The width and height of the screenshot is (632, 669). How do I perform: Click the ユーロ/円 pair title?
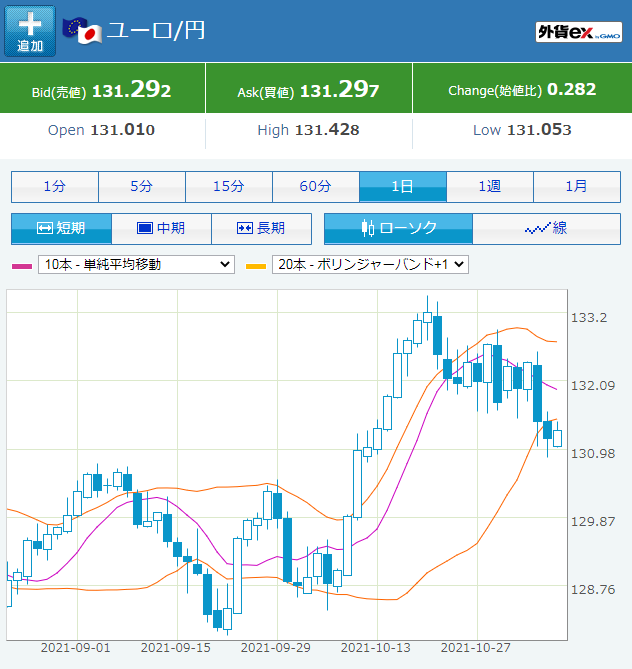(156, 31)
